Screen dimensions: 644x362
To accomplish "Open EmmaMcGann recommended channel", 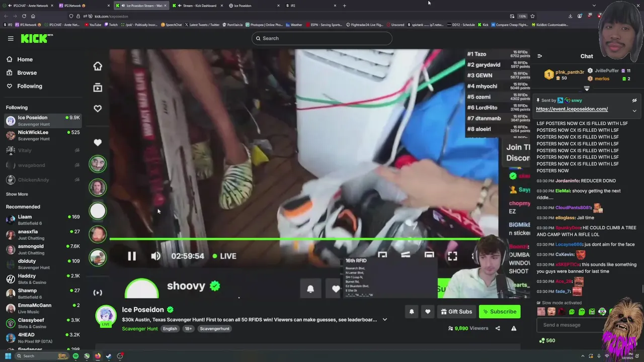I will pyautogui.click(x=43, y=308).
